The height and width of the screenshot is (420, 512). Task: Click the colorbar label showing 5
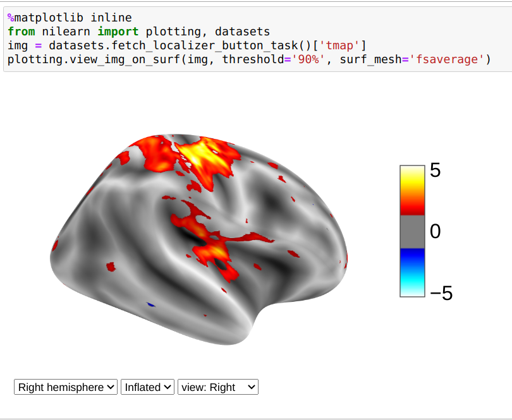tap(437, 169)
